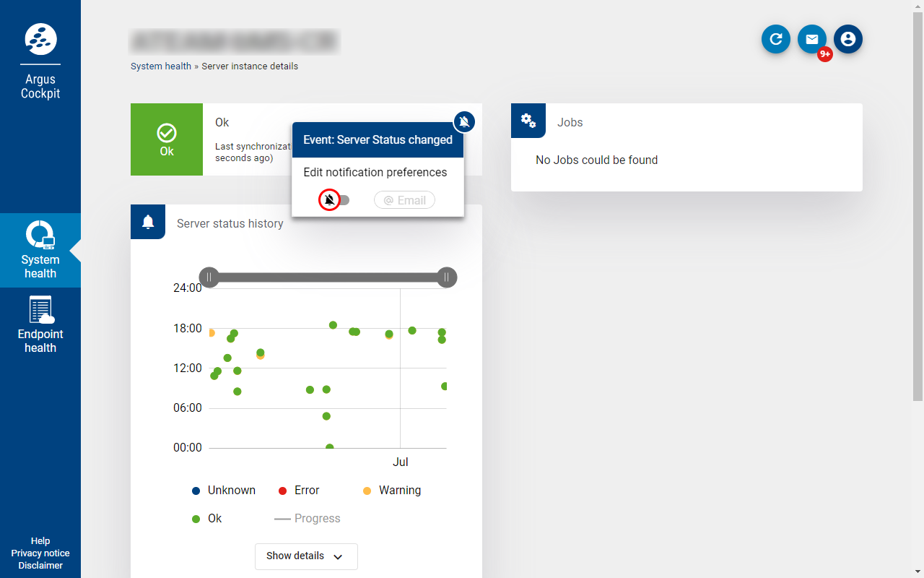Click the left handle of time range slider

[209, 277]
